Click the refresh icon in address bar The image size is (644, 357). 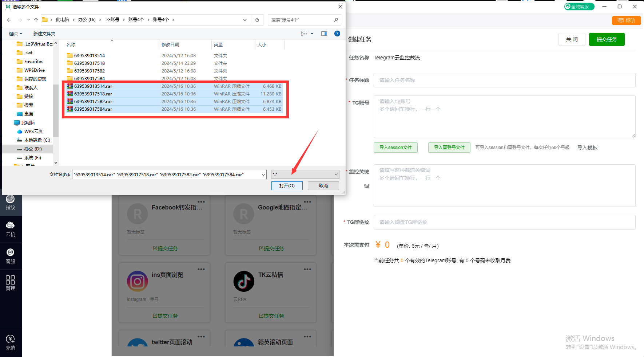pos(257,20)
